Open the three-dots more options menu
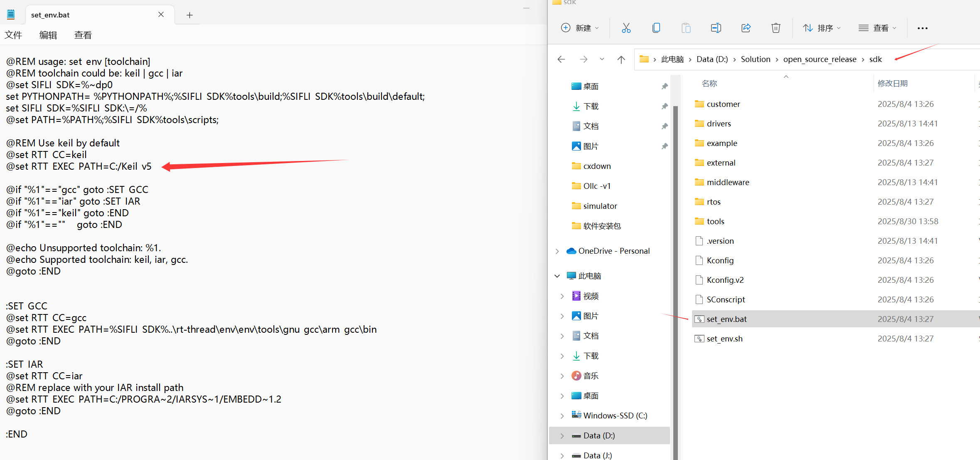This screenshot has width=980, height=460. [922, 28]
